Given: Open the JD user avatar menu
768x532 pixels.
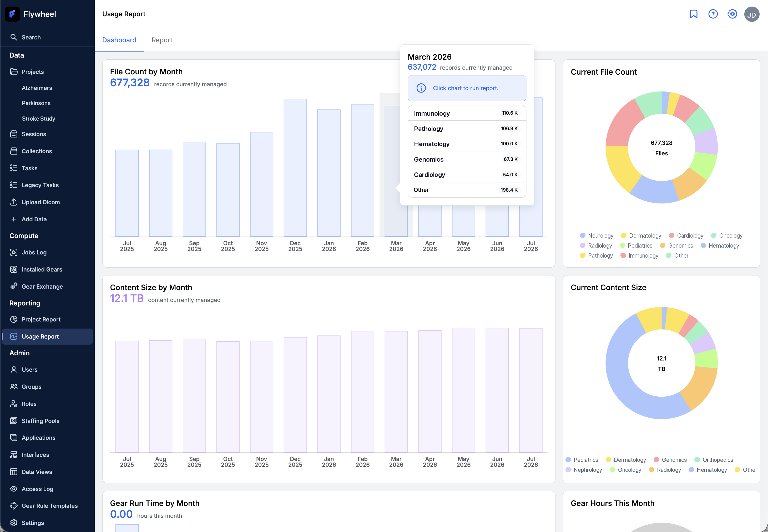Looking at the screenshot, I should [752, 14].
